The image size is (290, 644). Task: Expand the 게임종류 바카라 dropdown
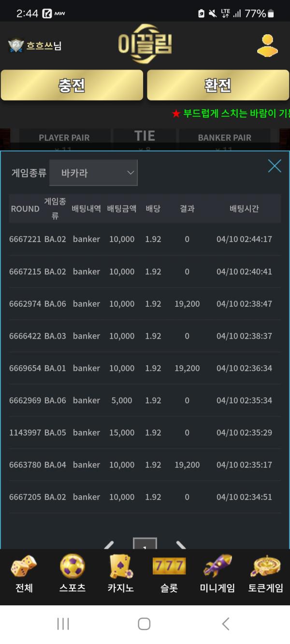tap(93, 173)
